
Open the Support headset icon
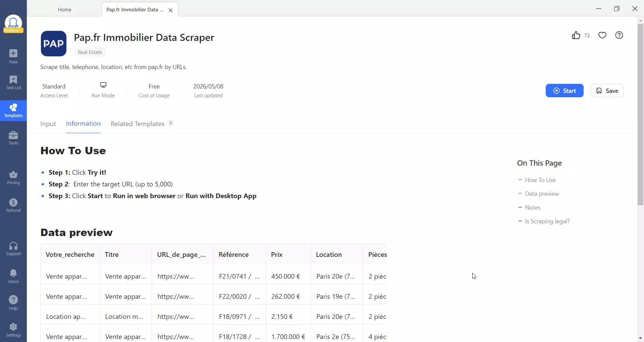(x=13, y=249)
